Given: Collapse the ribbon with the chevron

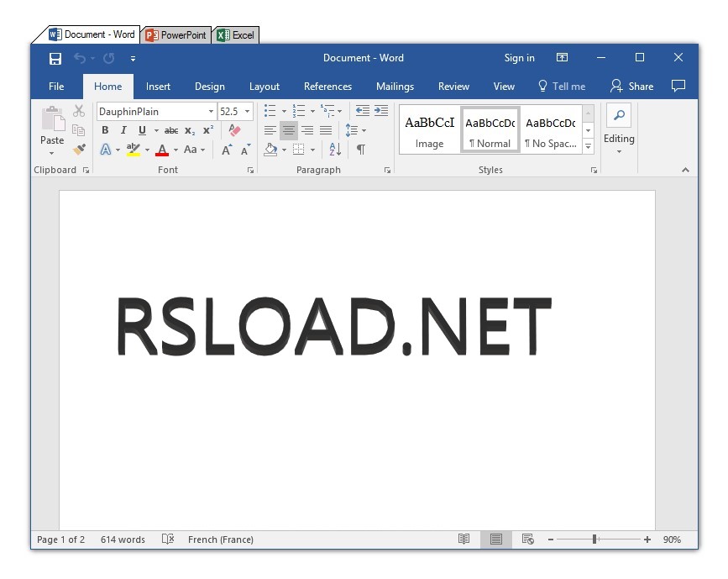Looking at the screenshot, I should tap(685, 170).
